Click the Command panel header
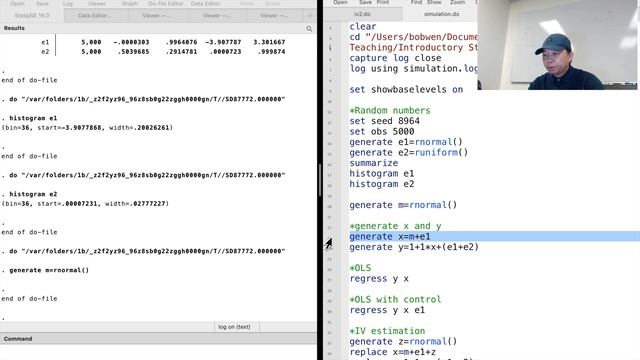This screenshot has width=640, height=360. click(158, 339)
